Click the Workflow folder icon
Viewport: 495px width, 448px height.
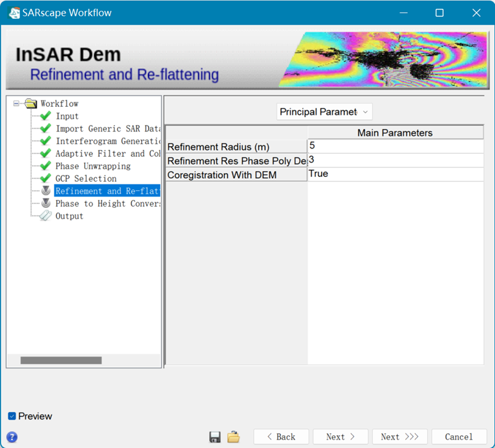(31, 103)
